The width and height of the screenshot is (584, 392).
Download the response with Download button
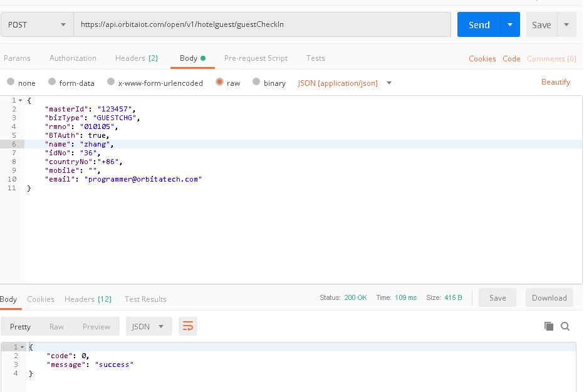click(x=549, y=298)
